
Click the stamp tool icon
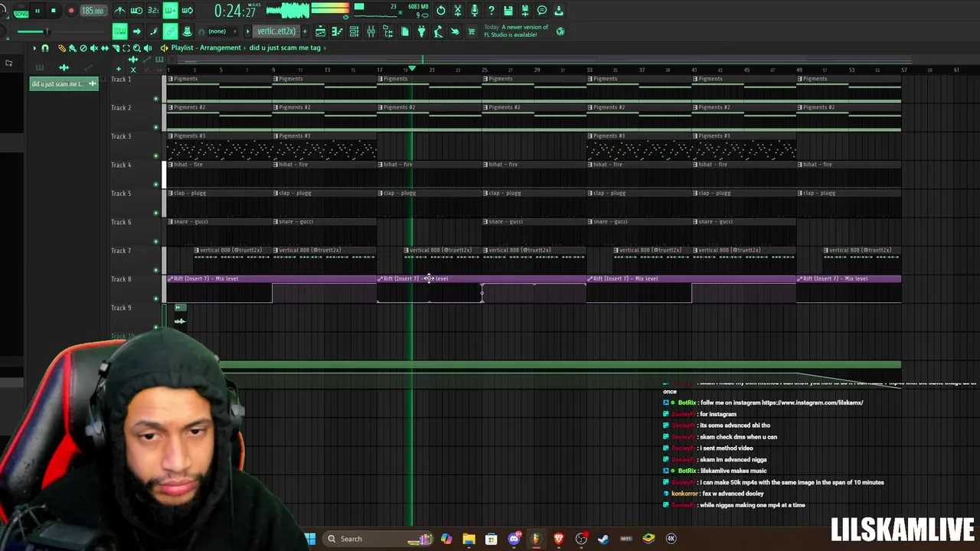187,31
